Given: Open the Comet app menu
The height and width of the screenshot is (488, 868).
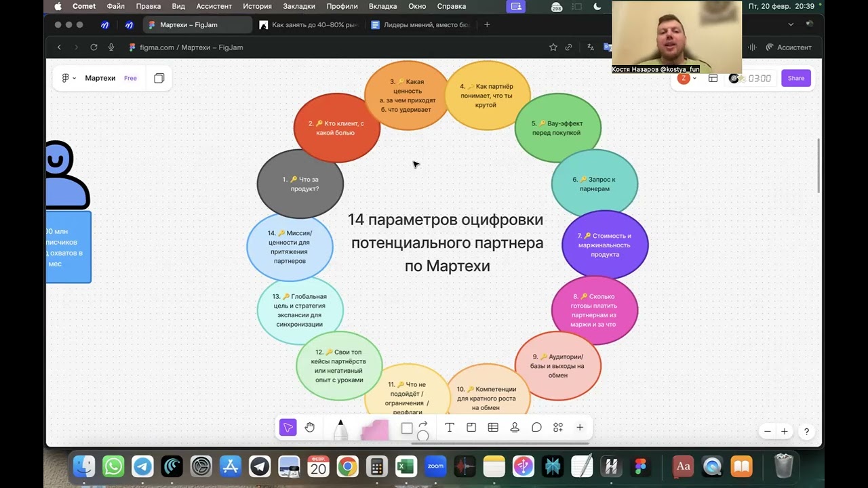Looking at the screenshot, I should [x=84, y=6].
